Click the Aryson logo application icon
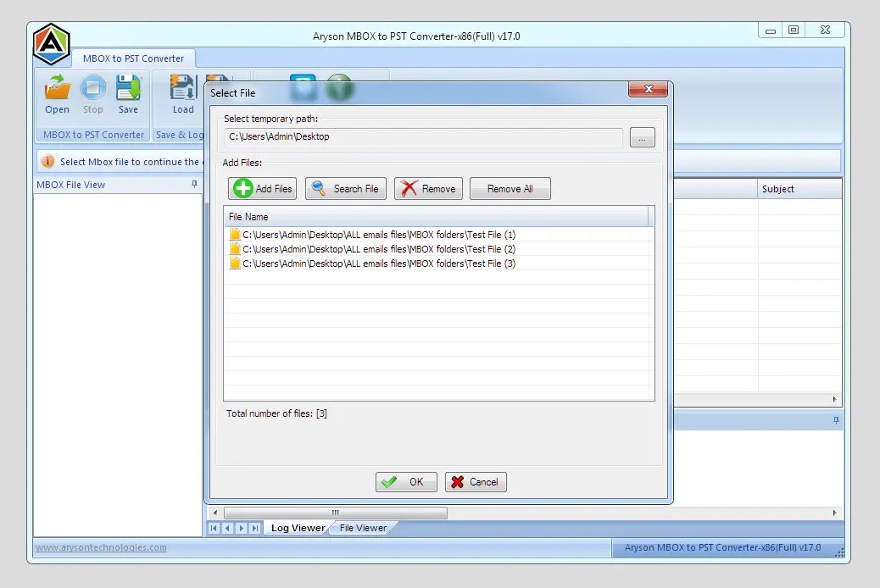Screen dimensions: 880x588 click(x=51, y=44)
